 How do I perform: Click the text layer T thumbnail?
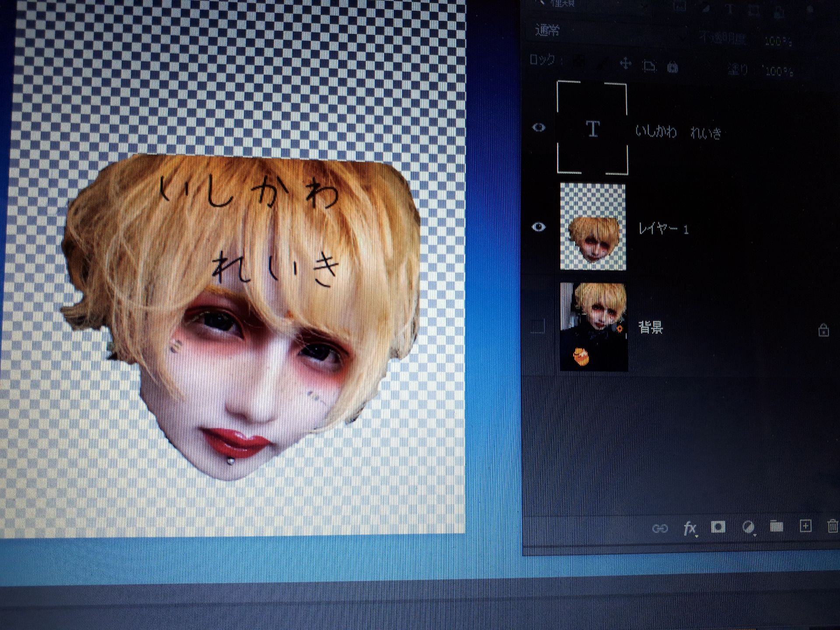[x=592, y=129]
